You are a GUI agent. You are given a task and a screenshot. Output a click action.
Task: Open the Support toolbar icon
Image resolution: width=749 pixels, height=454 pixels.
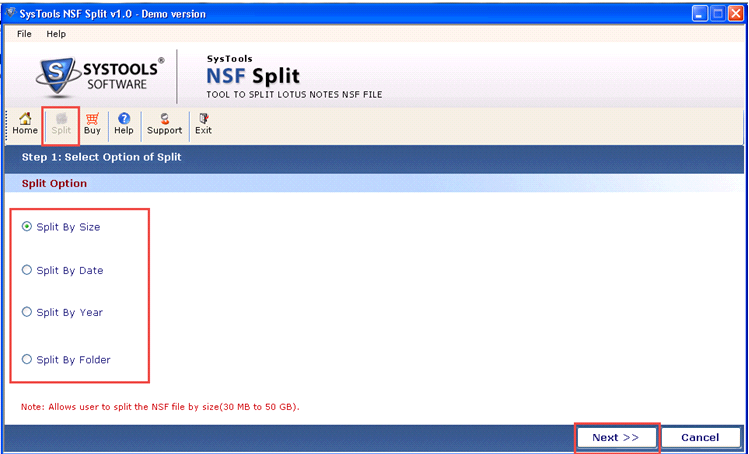coord(164,124)
